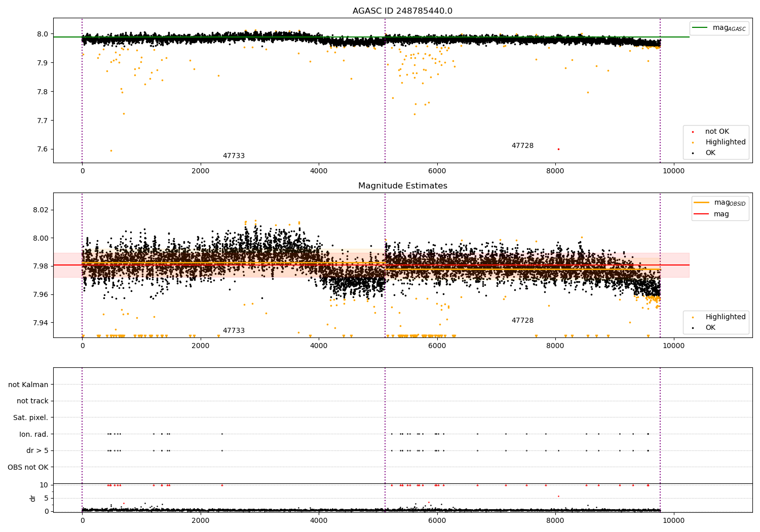Click the 10 tick on the dr axis
Viewport: 760px width, 532px height.
[x=44, y=485]
